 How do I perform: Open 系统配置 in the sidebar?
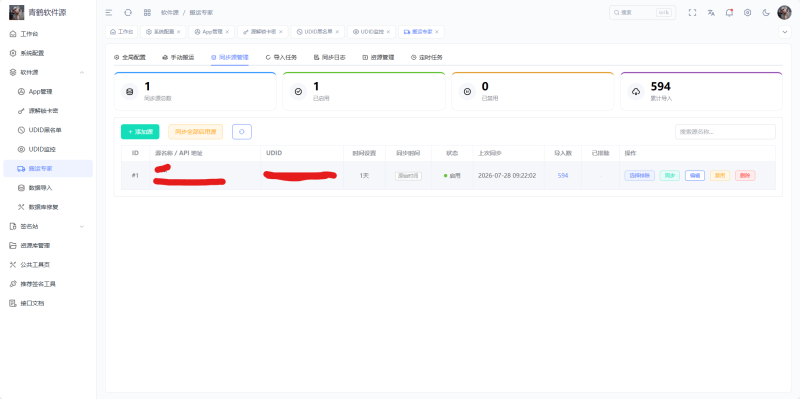pos(48,53)
